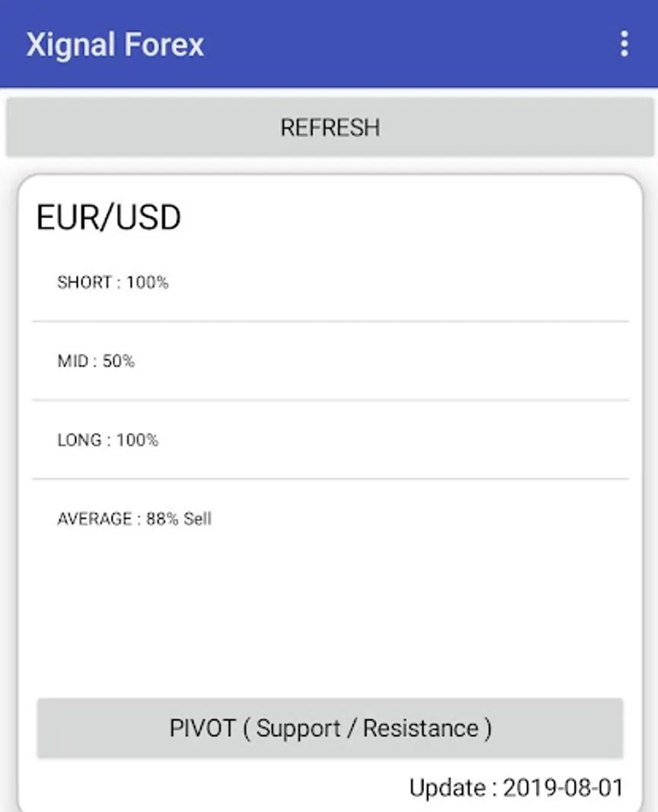658x812 pixels.
Task: Select the EUR/USD pair heading
Action: pos(108,218)
